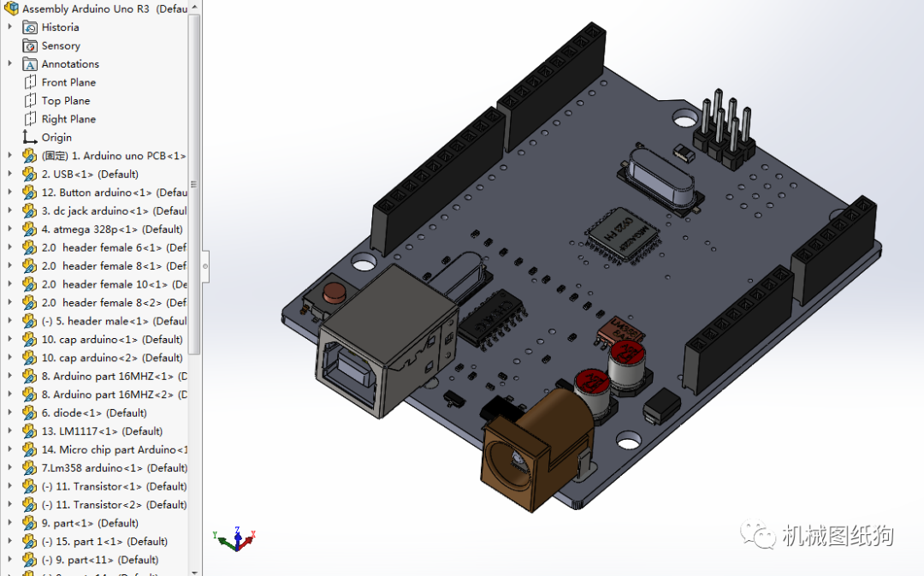This screenshot has height=576, width=924.
Task: Select 10. cap arduino<2> (Default) label
Action: click(112, 358)
